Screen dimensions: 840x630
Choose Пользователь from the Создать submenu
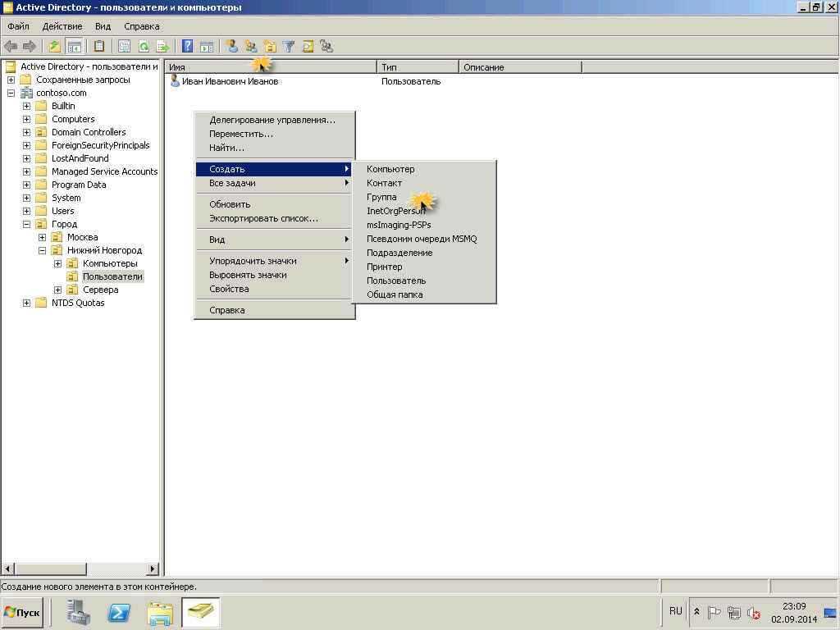(x=396, y=281)
